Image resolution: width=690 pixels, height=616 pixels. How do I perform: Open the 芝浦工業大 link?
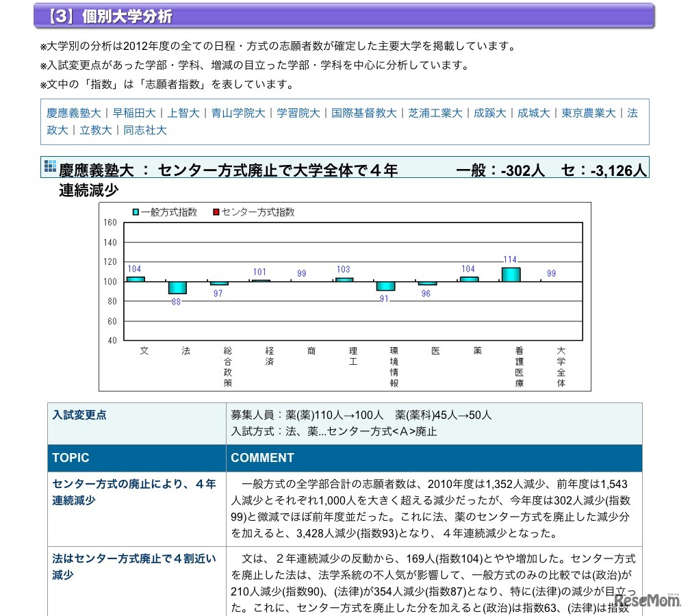pos(435,113)
